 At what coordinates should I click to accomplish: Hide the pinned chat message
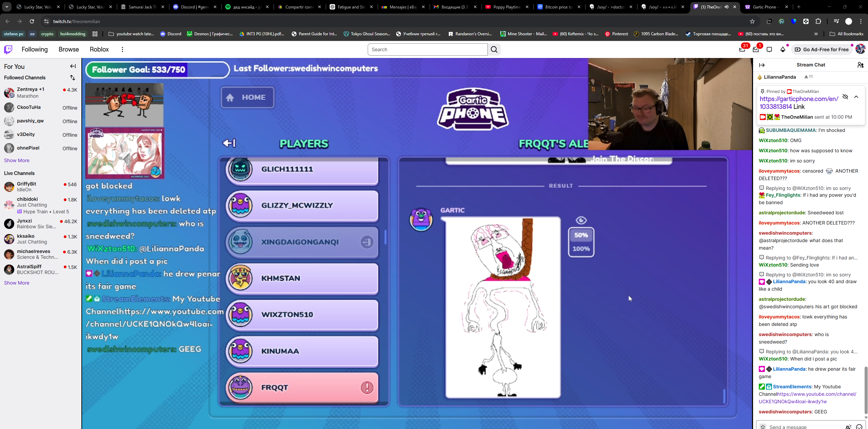[845, 97]
